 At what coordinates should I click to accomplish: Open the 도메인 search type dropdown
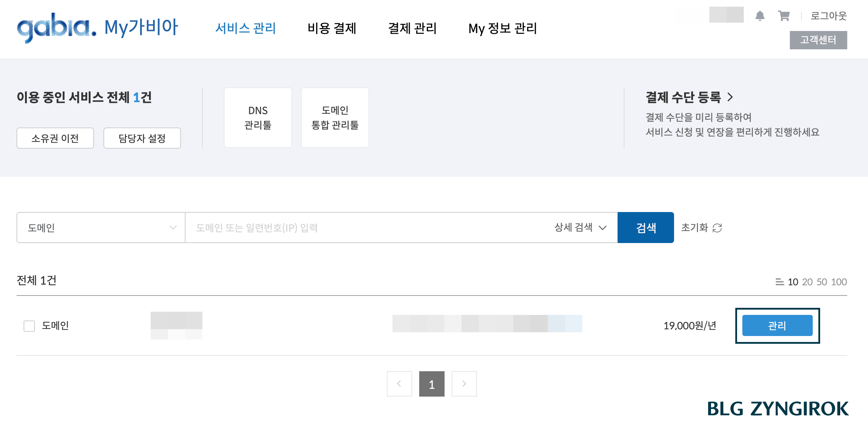point(100,228)
